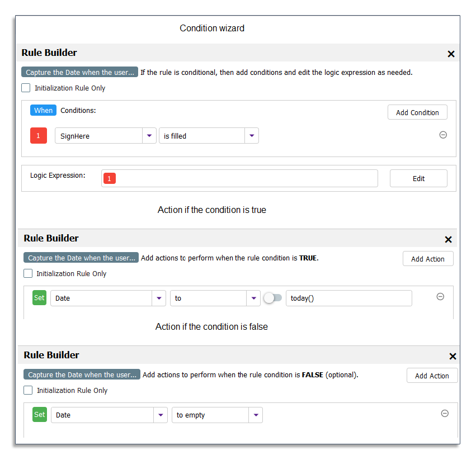This screenshot has width=476, height=460.
Task: Close the FALSE action Rule Builder panel
Action: 453,356
